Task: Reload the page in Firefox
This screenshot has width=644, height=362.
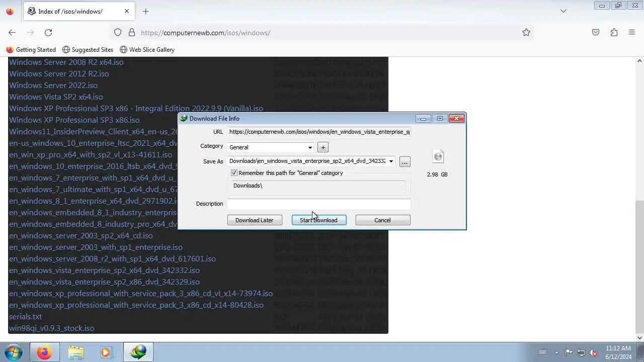Action: point(48,33)
